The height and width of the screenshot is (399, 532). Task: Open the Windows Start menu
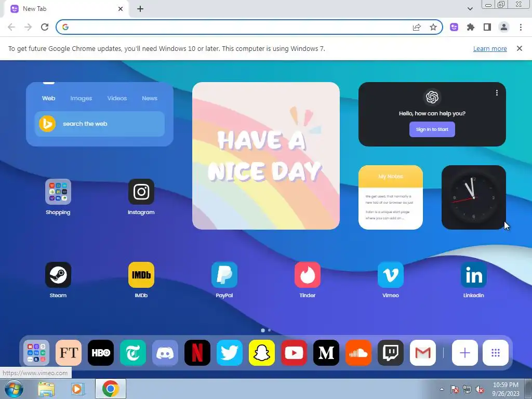coord(14,389)
